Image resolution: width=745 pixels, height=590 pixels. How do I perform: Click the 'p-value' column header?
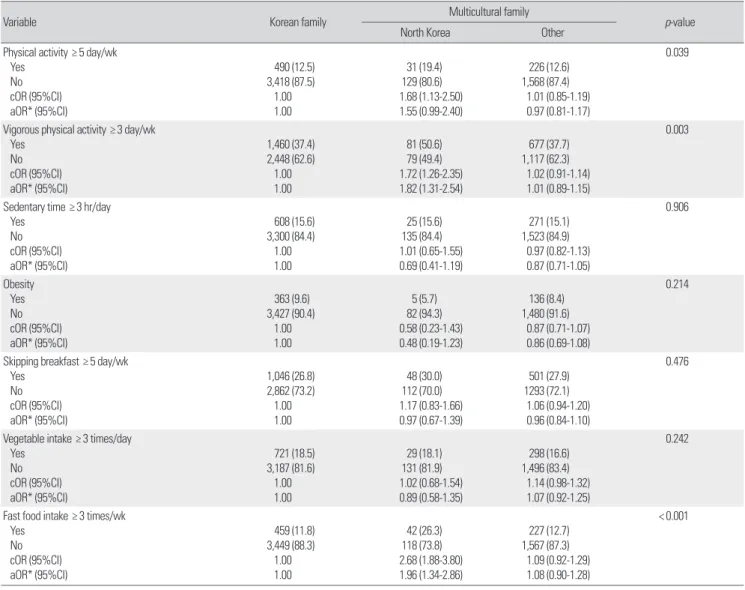point(680,22)
